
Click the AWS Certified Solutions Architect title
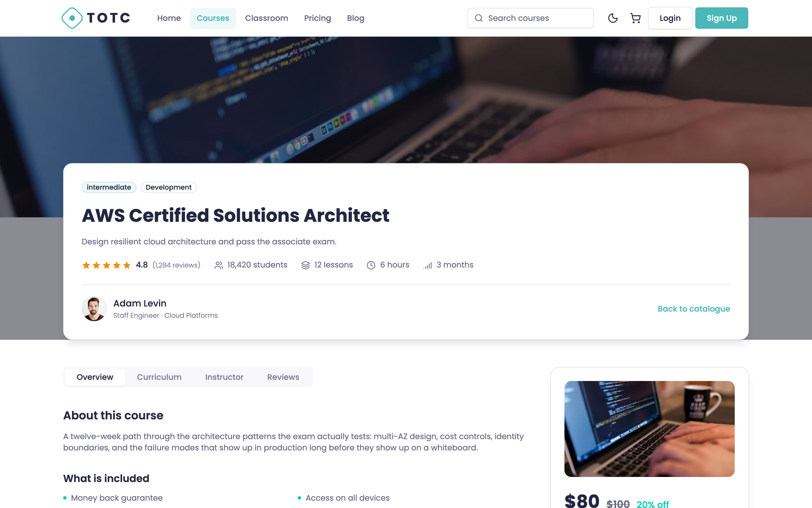click(x=235, y=215)
